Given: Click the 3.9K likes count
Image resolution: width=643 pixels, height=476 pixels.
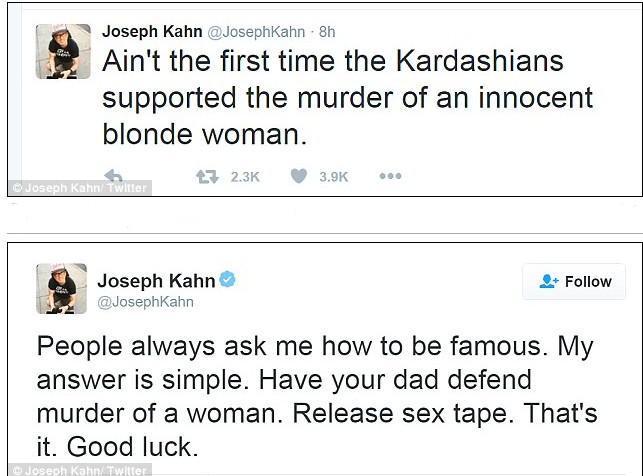Looking at the screenshot, I should [x=333, y=177].
